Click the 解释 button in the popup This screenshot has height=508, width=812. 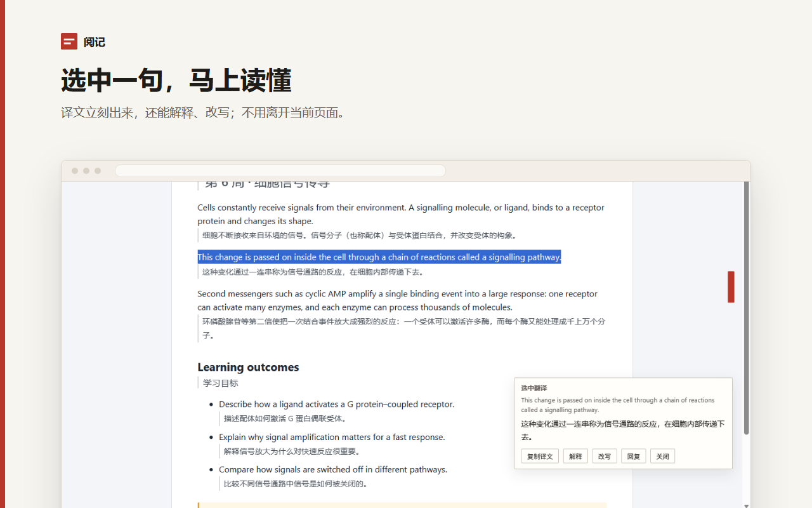point(575,456)
